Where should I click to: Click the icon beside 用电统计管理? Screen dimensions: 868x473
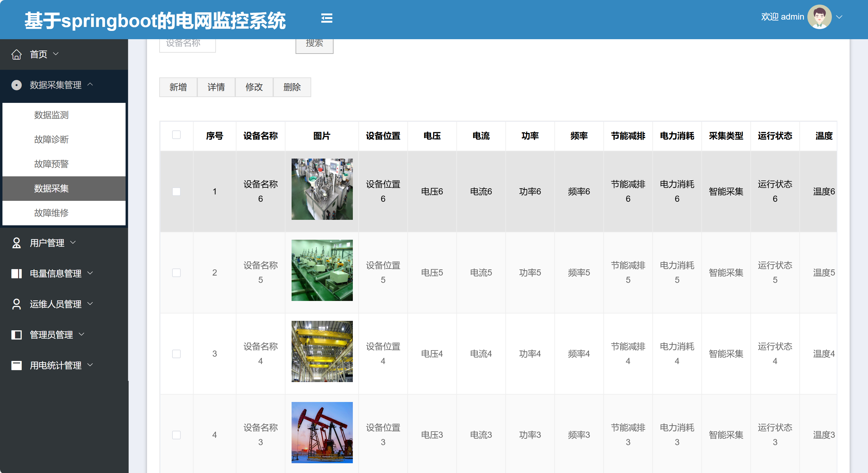coord(17,365)
